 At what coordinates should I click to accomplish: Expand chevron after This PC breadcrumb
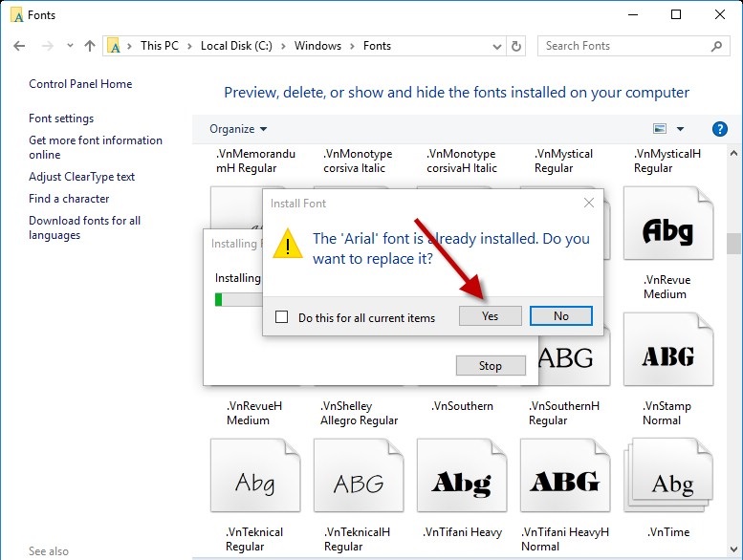coord(189,47)
